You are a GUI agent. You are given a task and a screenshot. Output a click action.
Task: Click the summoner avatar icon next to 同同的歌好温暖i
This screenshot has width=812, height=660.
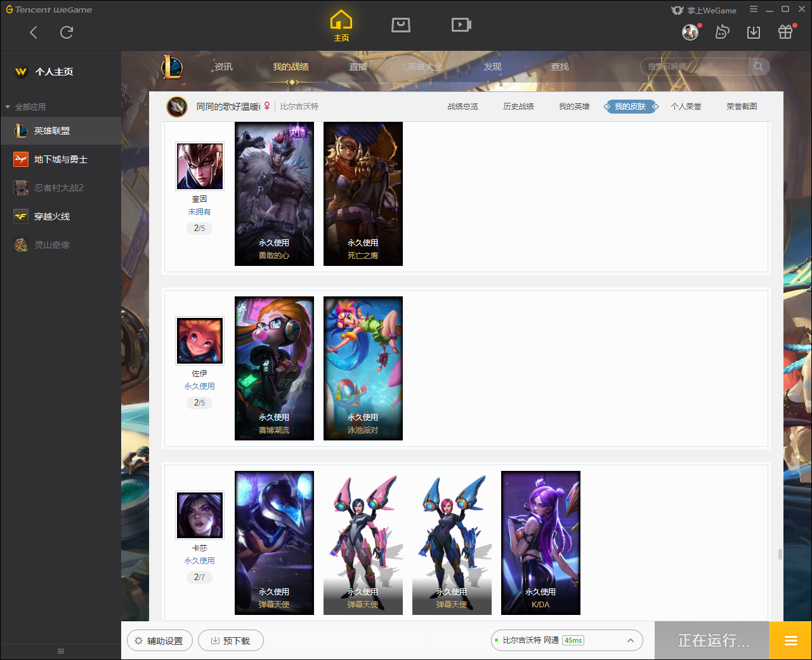(x=177, y=107)
